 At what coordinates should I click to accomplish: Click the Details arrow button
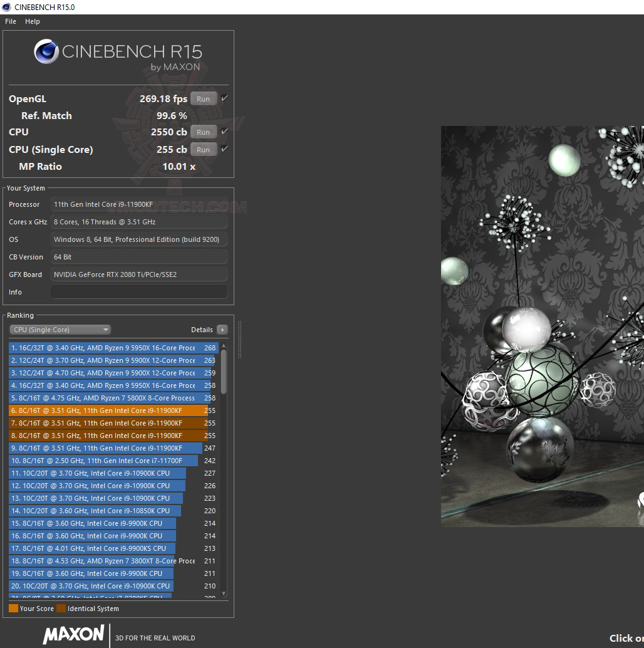(x=222, y=330)
